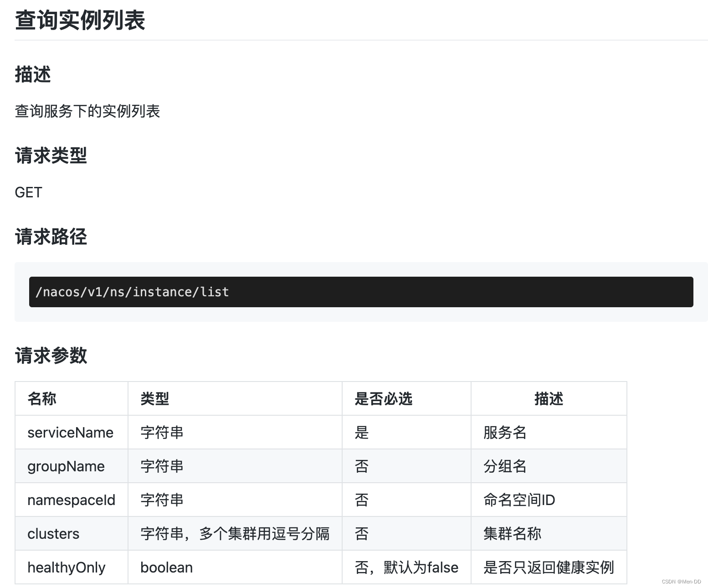The height and width of the screenshot is (588, 708).
Task: Click 否 in the groupName row
Action: [406, 466]
